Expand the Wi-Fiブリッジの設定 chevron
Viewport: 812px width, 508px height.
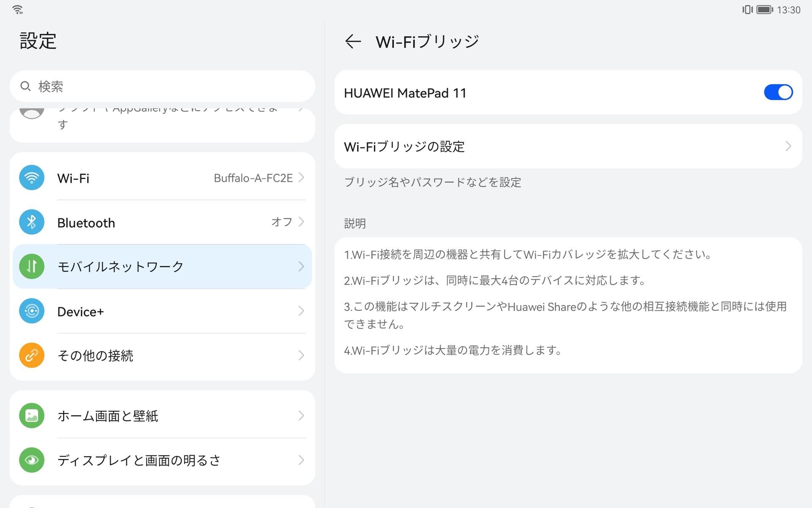[x=788, y=146]
